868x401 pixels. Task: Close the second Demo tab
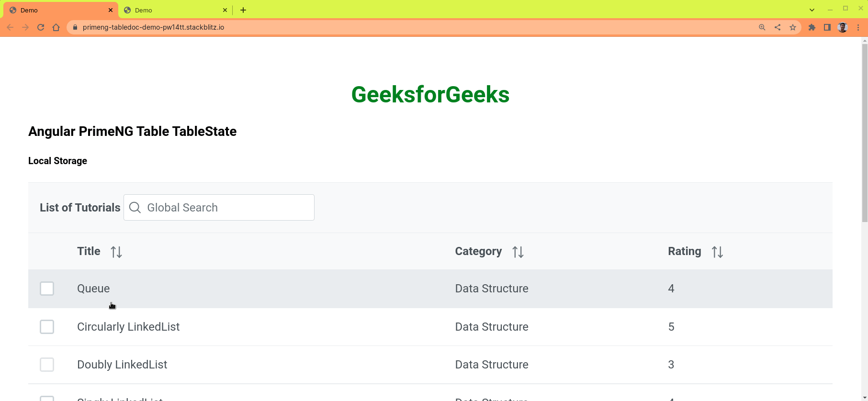(225, 10)
